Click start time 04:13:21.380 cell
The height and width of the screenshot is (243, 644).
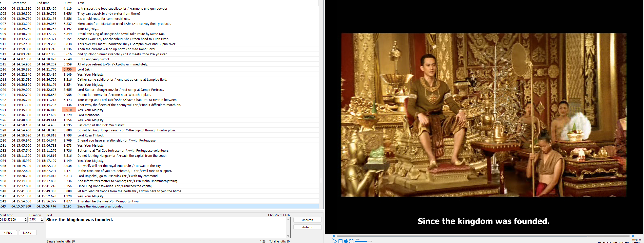pos(23,9)
